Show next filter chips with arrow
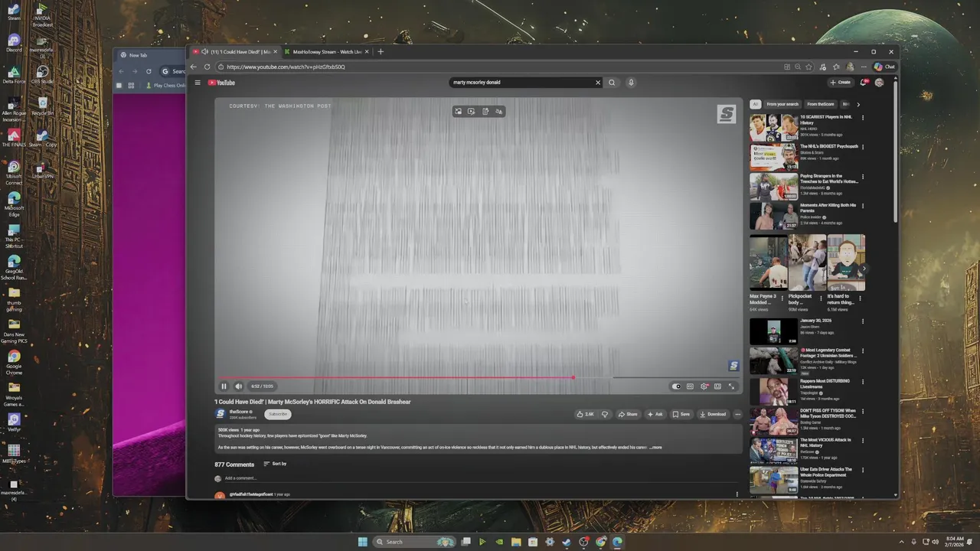Viewport: 980px width, 551px height. pyautogui.click(x=858, y=104)
